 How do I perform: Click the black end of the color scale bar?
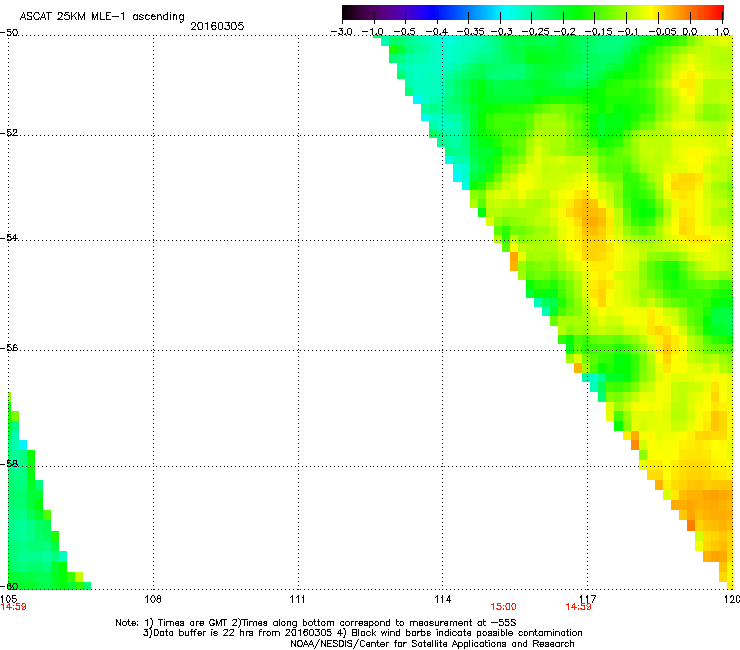(349, 12)
